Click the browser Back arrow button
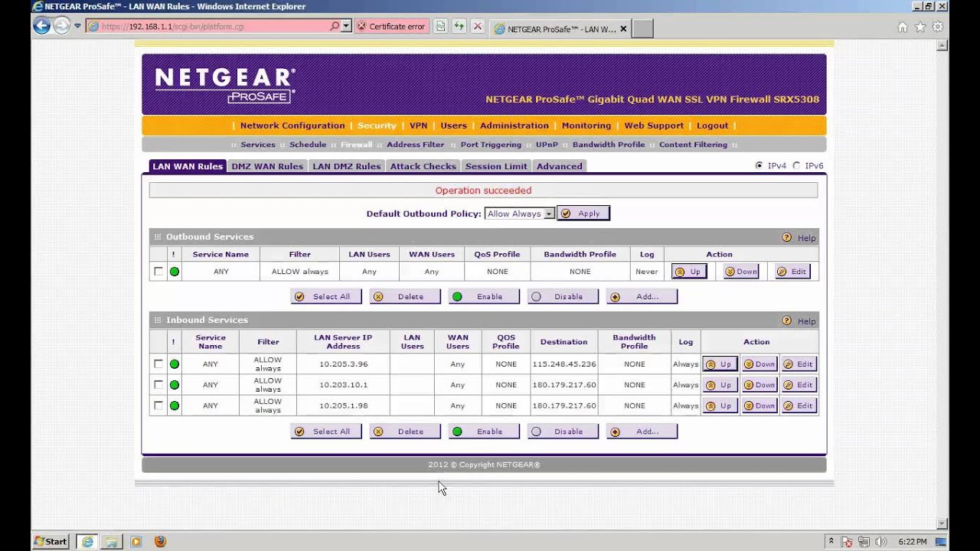 click(42, 26)
